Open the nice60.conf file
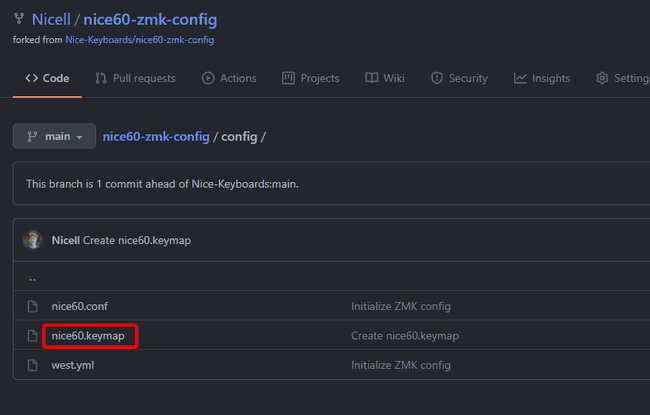Viewport: 650px width, 415px height. click(x=79, y=306)
